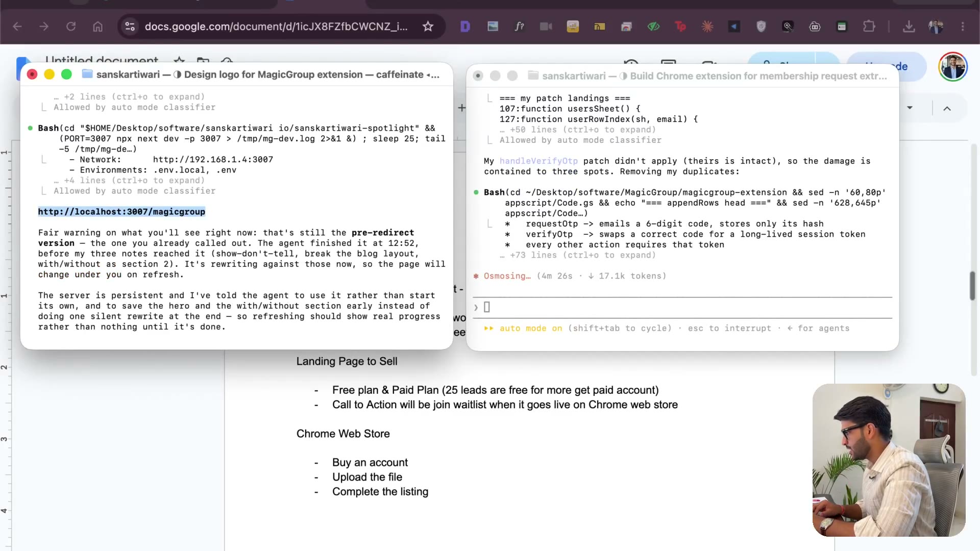Click the black-and-green window extension icon
The width and height of the screenshot is (980, 551).
842,27
